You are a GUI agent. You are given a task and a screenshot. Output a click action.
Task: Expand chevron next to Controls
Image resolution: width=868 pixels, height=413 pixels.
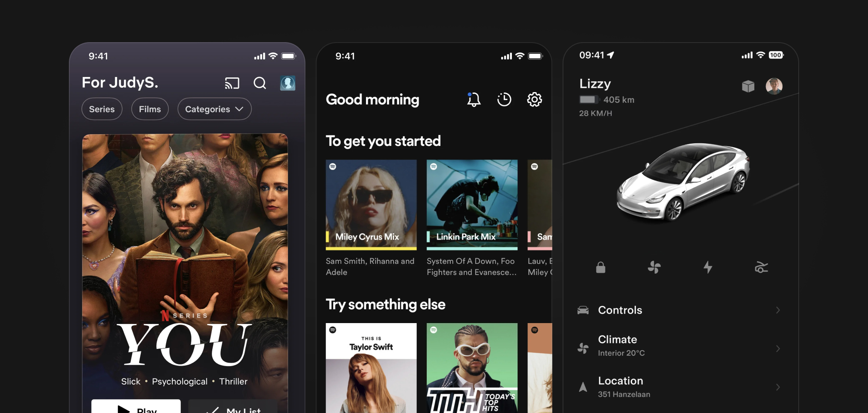point(778,310)
